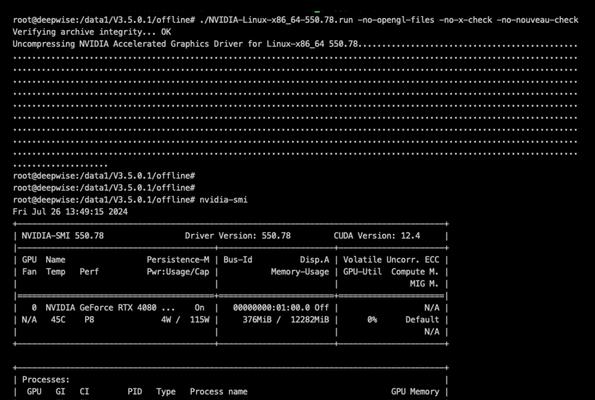Select 'CUDA Version: 12.4' text
Screen dimensions: 595x400
[377, 236]
